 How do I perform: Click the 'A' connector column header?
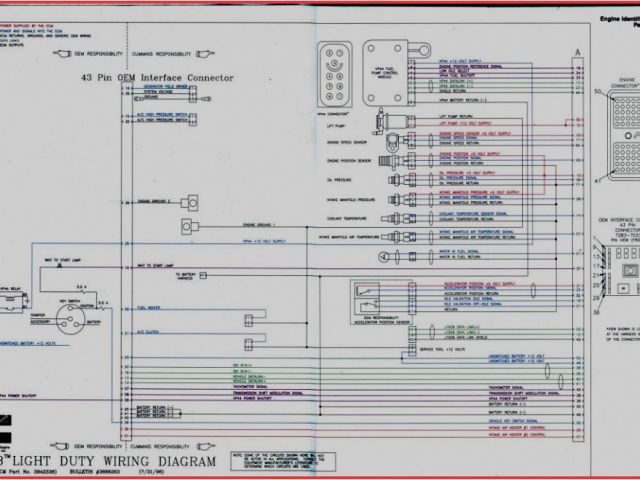click(x=576, y=51)
